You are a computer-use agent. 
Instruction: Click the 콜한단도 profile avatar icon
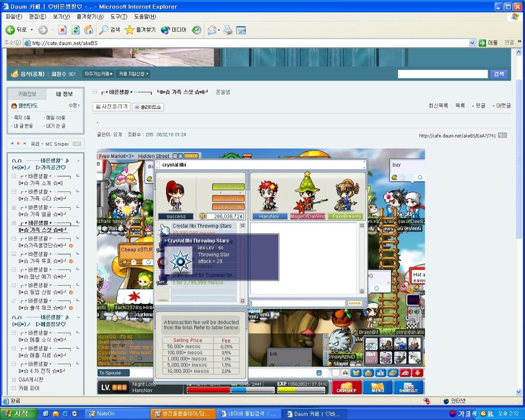click(14, 106)
